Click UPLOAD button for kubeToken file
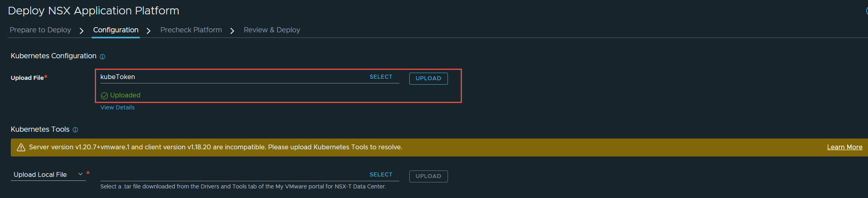The image size is (868, 198). click(428, 78)
